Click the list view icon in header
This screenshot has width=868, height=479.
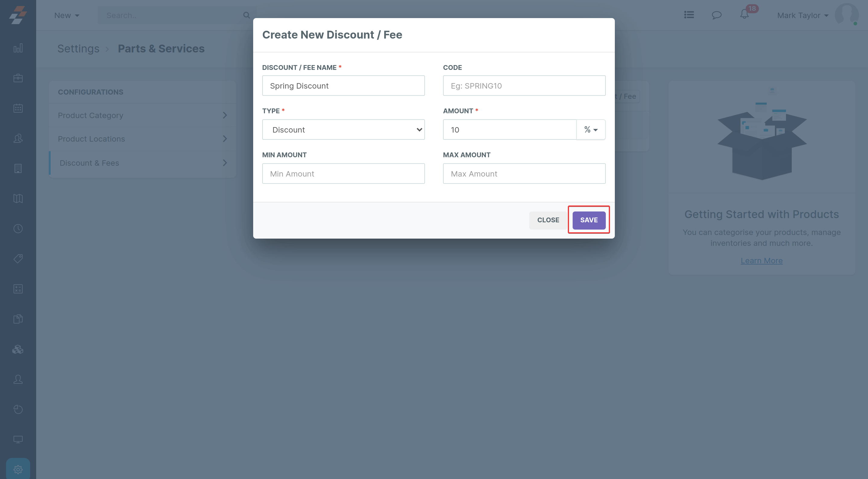click(689, 15)
